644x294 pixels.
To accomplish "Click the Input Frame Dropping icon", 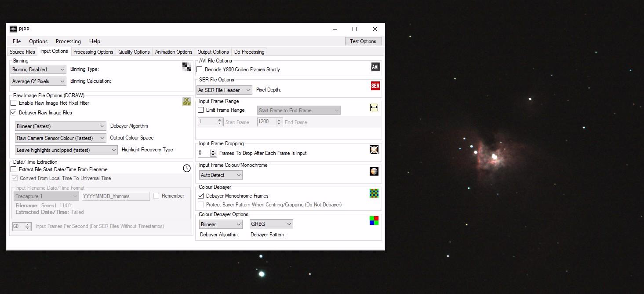I will tap(374, 150).
